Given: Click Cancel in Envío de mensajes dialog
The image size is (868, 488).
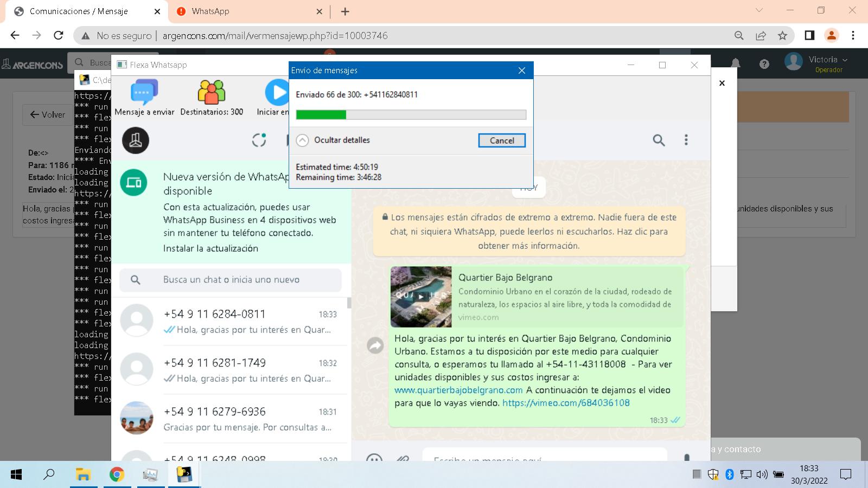Looking at the screenshot, I should [x=502, y=140].
